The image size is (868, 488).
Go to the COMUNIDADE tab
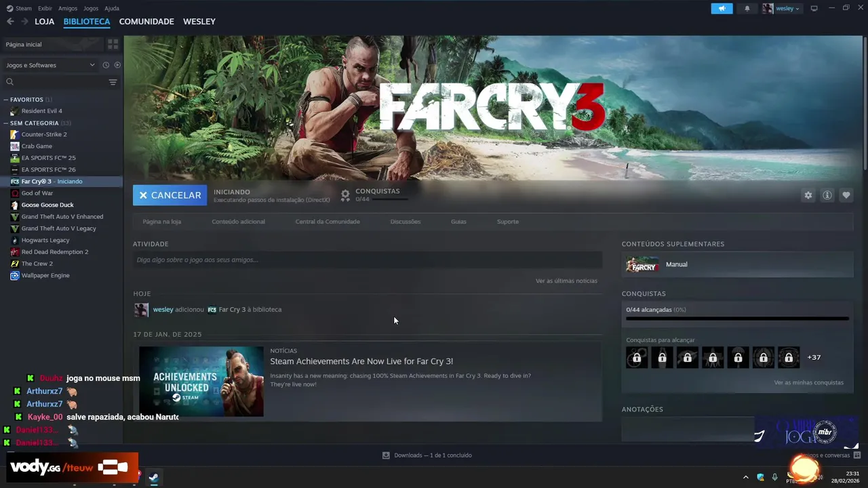[x=146, y=22]
